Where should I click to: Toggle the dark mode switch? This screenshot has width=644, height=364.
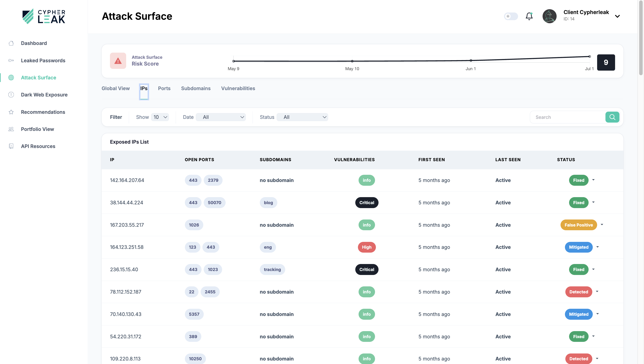[x=511, y=16]
